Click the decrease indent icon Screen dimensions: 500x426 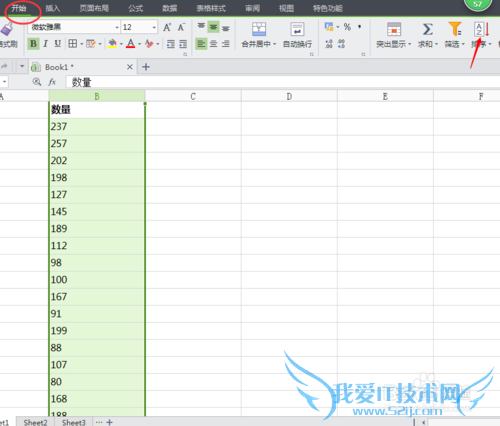(171, 44)
